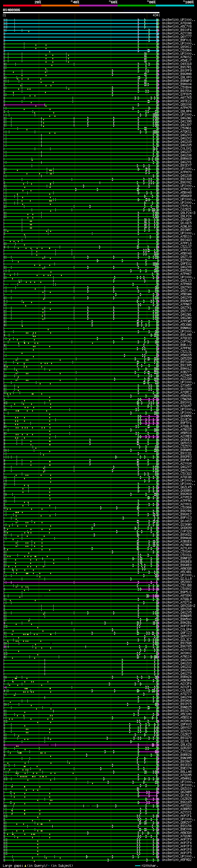The height and width of the screenshot is (868, 197).
Task: Click UniRef100_C5X9K4 label
Action: click(177, 50)
